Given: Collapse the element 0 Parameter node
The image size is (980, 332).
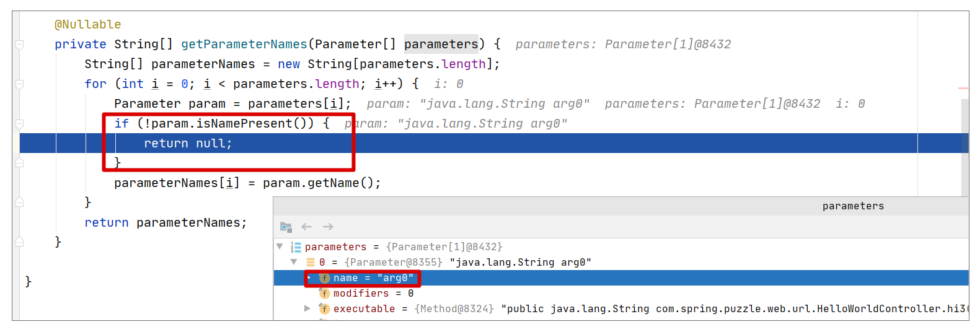Looking at the screenshot, I should point(294,262).
